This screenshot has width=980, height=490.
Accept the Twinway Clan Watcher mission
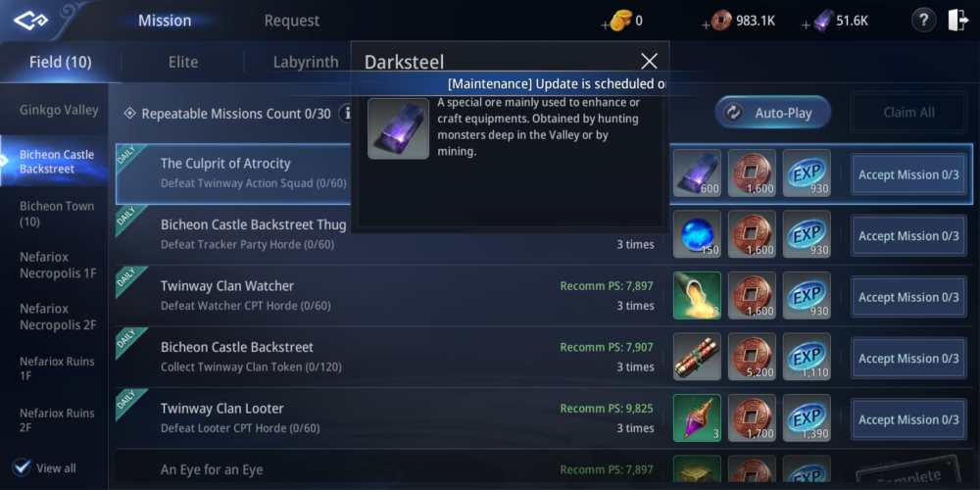point(908,297)
